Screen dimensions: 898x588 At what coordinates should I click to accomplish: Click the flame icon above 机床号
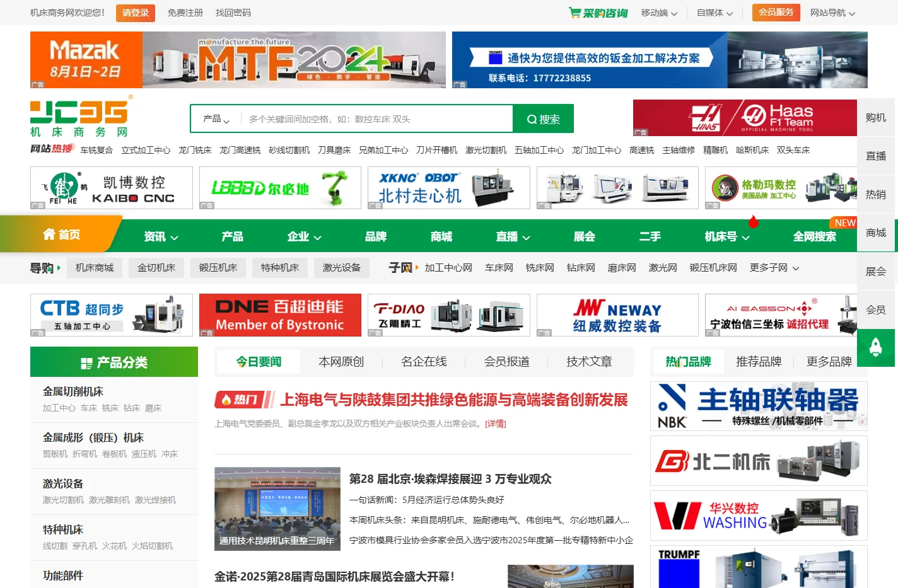(753, 221)
